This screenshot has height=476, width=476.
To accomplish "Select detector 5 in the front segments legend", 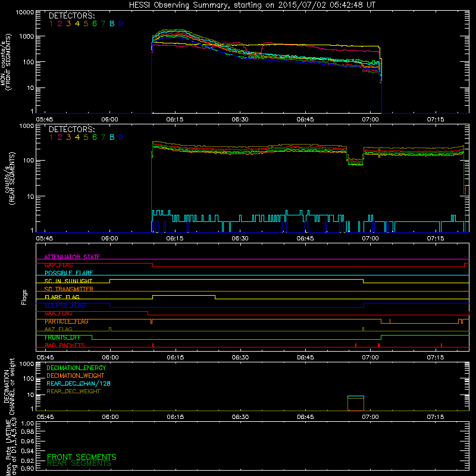I will (86, 24).
